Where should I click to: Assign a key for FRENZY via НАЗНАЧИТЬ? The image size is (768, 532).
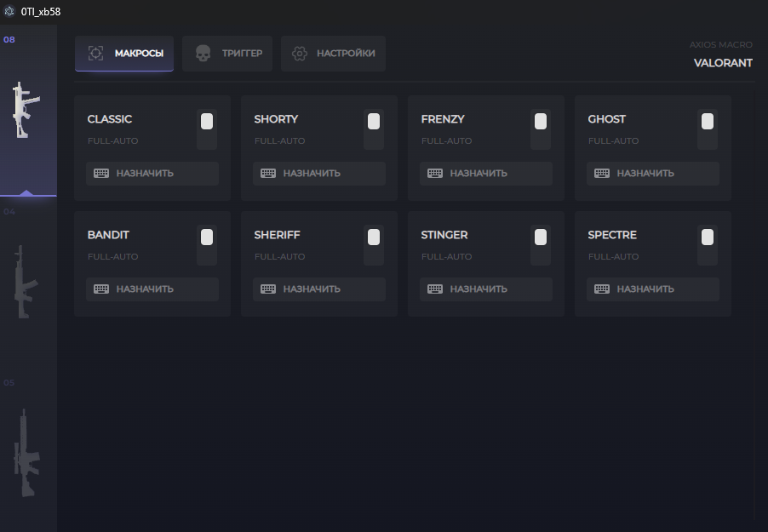[x=486, y=174]
